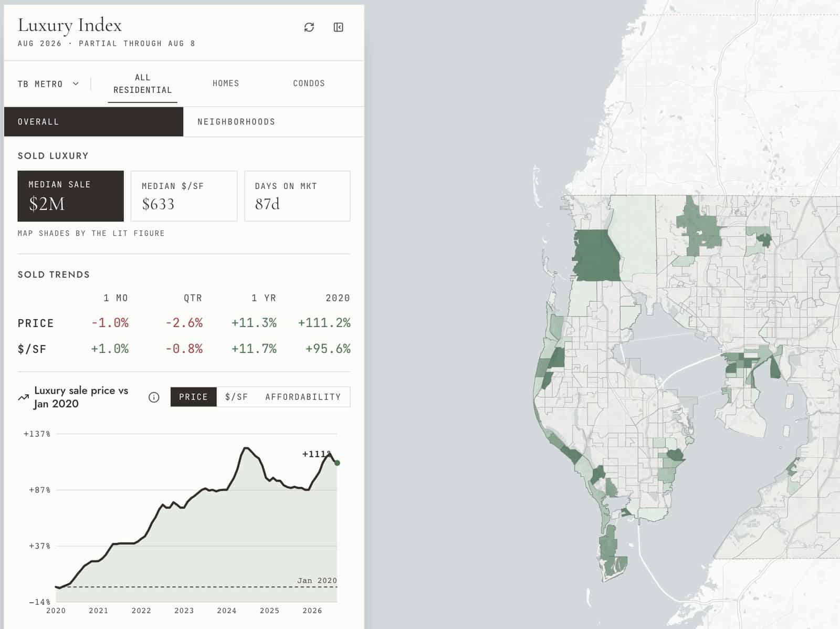Viewport: 840px width, 629px height.
Task: Click the latest data point on chart
Action: (x=337, y=463)
